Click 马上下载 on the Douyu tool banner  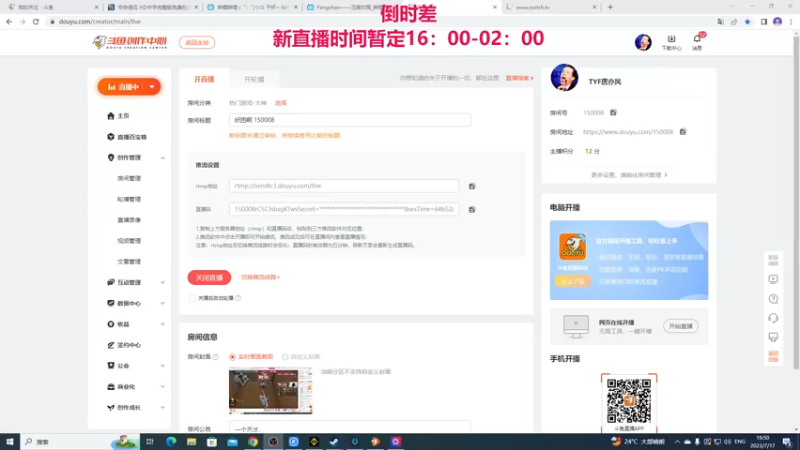572,281
